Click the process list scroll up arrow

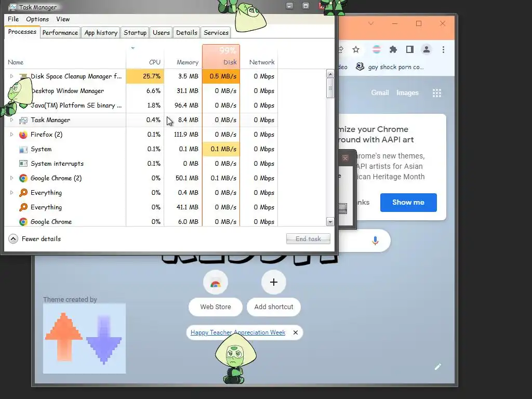click(x=330, y=74)
